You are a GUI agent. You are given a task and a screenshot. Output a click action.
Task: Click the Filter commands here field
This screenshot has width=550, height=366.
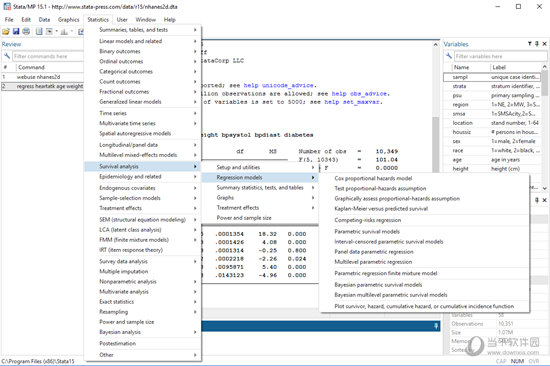point(48,56)
